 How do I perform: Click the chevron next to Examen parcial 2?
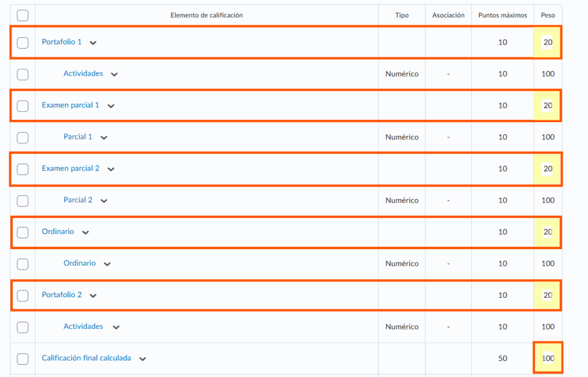point(111,169)
